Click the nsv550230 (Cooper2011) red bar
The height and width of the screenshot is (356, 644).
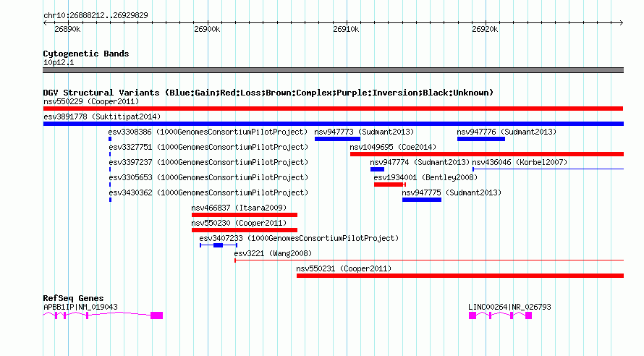[x=245, y=230]
